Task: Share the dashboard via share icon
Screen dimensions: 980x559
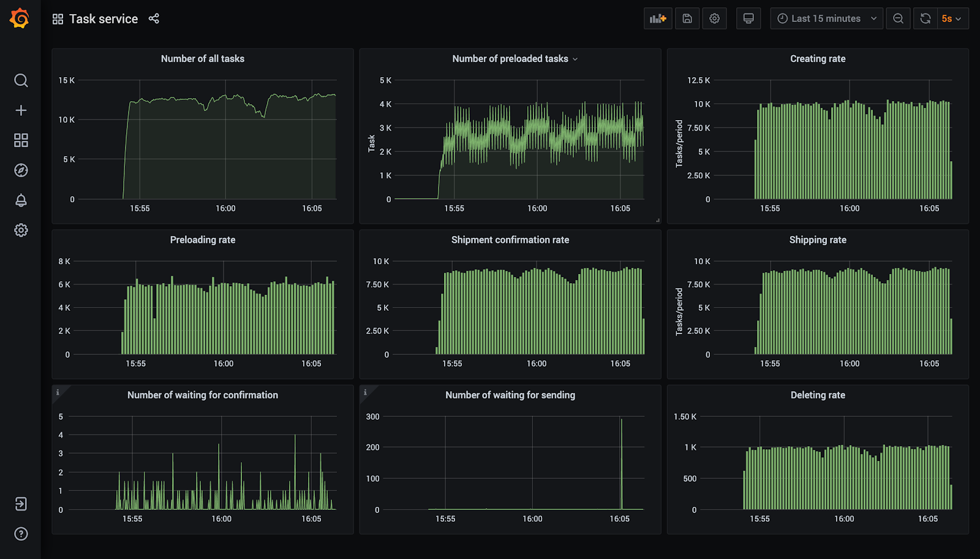Action: coord(154,18)
